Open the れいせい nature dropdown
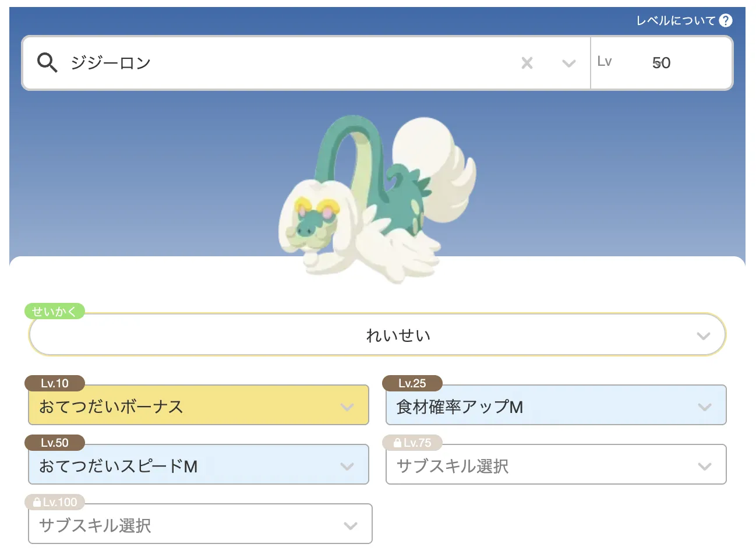Image resolution: width=756 pixels, height=558 pixels. click(x=377, y=335)
